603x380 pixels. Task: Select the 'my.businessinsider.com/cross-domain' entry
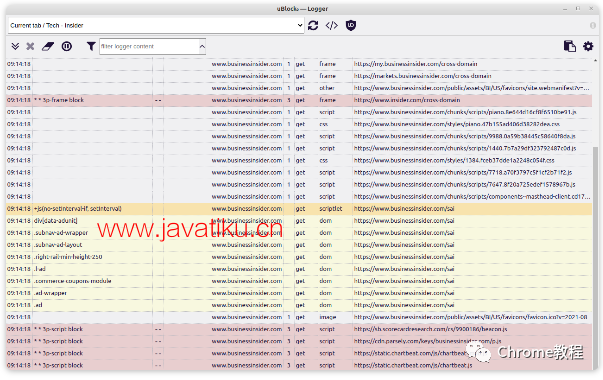tap(415, 64)
